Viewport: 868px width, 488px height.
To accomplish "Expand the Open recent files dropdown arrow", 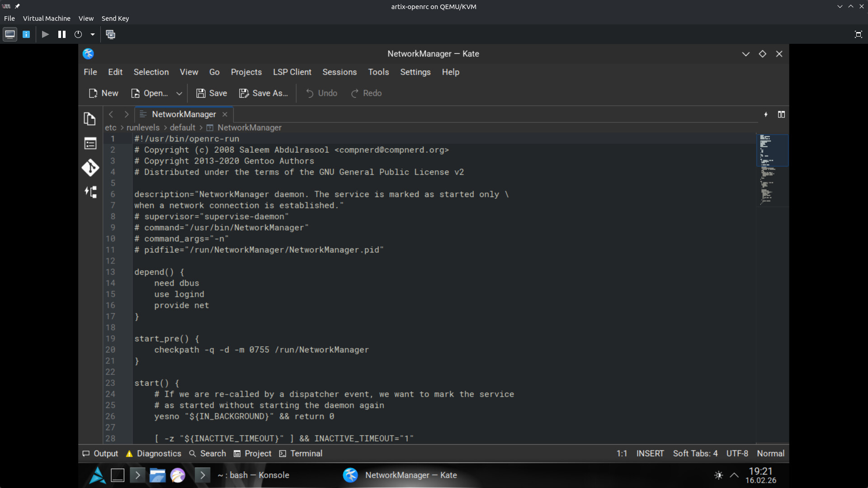I will click(x=179, y=94).
